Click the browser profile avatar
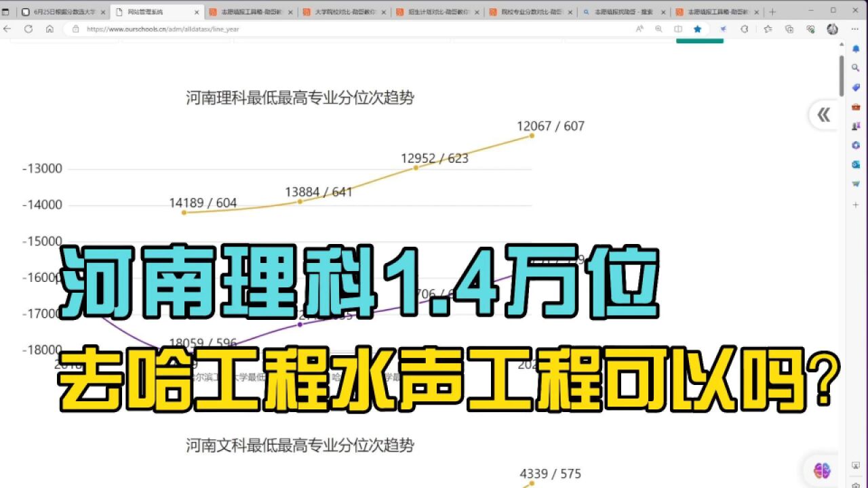Image resolution: width=868 pixels, height=488 pixels. click(833, 29)
